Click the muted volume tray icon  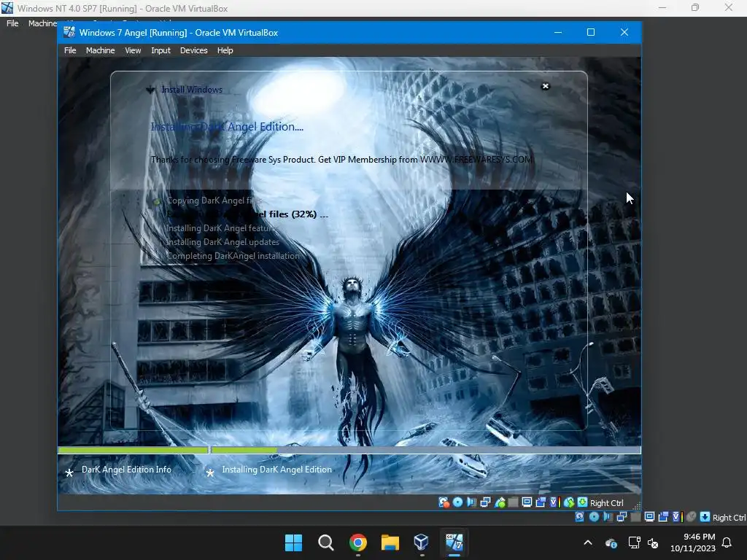pos(653,542)
